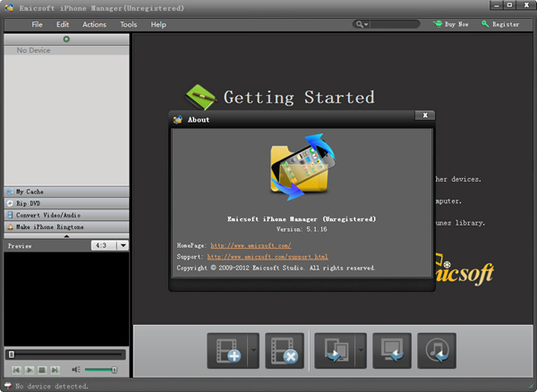Click the Getting Started notebook icon
The height and width of the screenshot is (392, 537).
200,97
